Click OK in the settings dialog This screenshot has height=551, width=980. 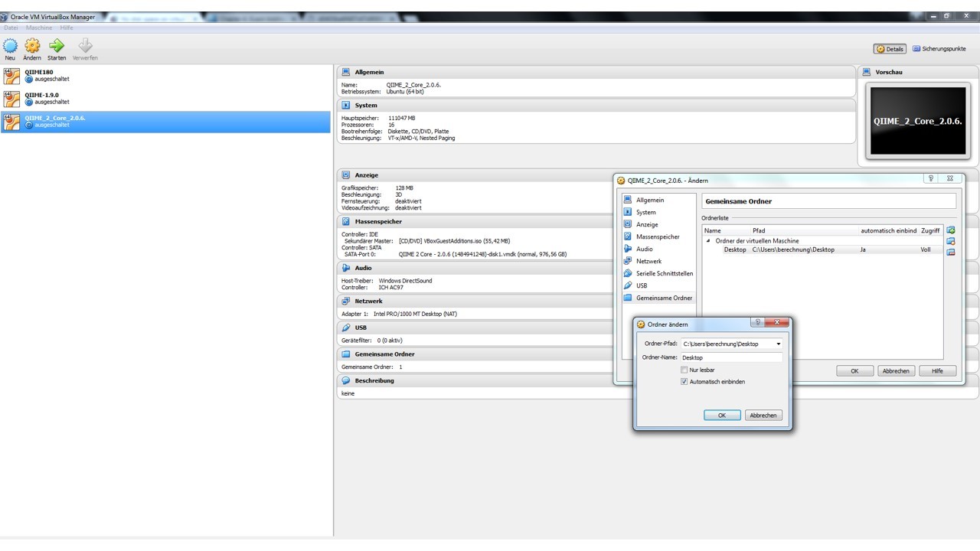pos(854,371)
